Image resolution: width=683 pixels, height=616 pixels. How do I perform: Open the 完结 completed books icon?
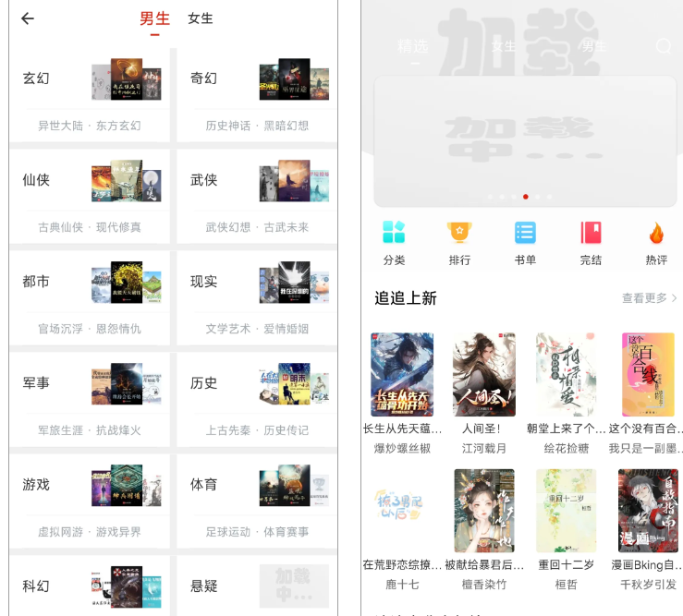click(591, 233)
